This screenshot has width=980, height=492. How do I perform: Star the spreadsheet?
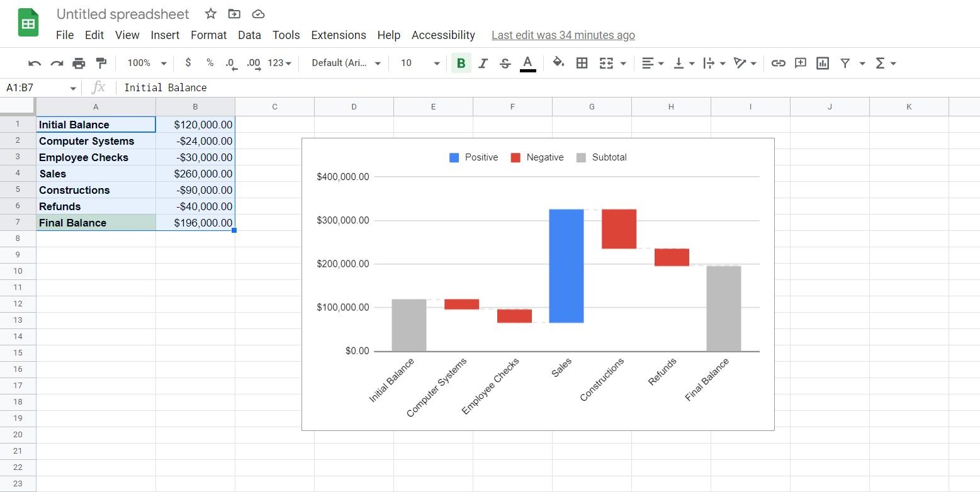tap(211, 14)
